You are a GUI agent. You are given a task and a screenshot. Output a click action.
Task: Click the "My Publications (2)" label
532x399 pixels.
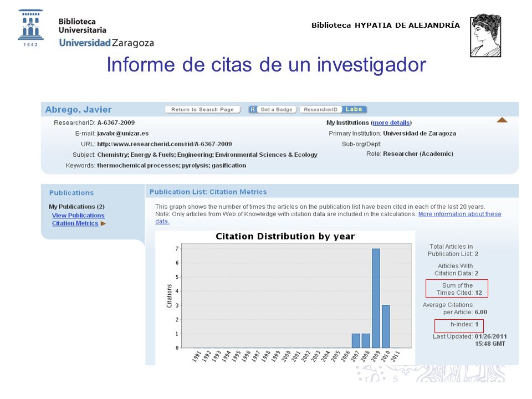click(x=76, y=207)
